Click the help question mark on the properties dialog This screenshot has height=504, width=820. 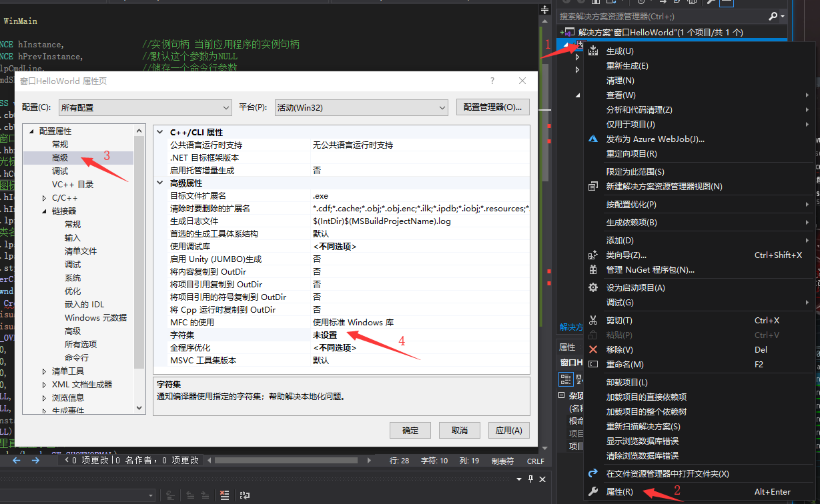[x=492, y=81]
